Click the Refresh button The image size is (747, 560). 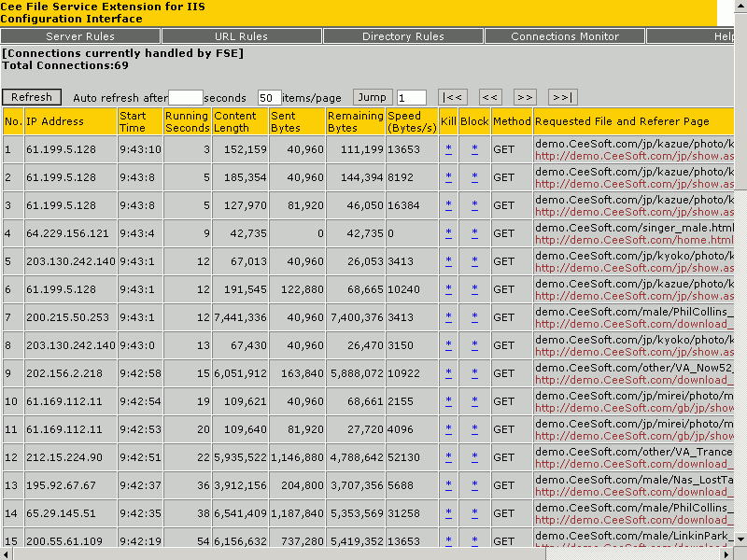tap(32, 97)
